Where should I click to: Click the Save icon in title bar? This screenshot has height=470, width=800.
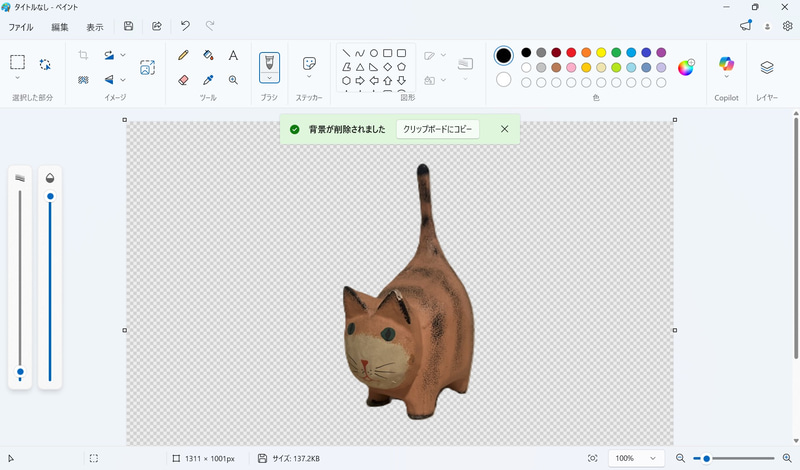pyautogui.click(x=129, y=26)
